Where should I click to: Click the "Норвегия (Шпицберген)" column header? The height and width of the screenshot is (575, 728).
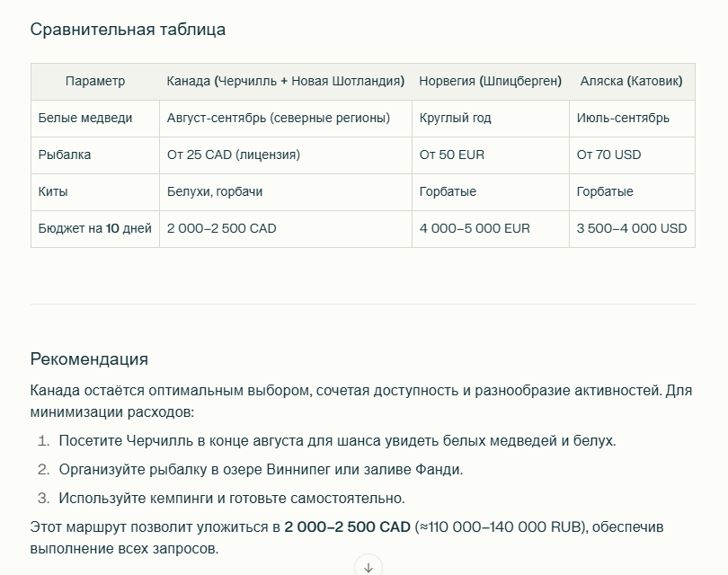tap(490, 81)
